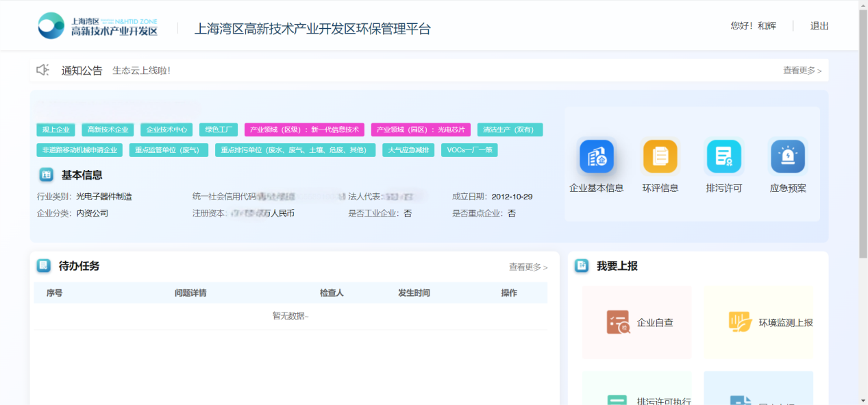Click the VOCs一厂一策 tag
The width and height of the screenshot is (868, 405).
pyautogui.click(x=469, y=150)
